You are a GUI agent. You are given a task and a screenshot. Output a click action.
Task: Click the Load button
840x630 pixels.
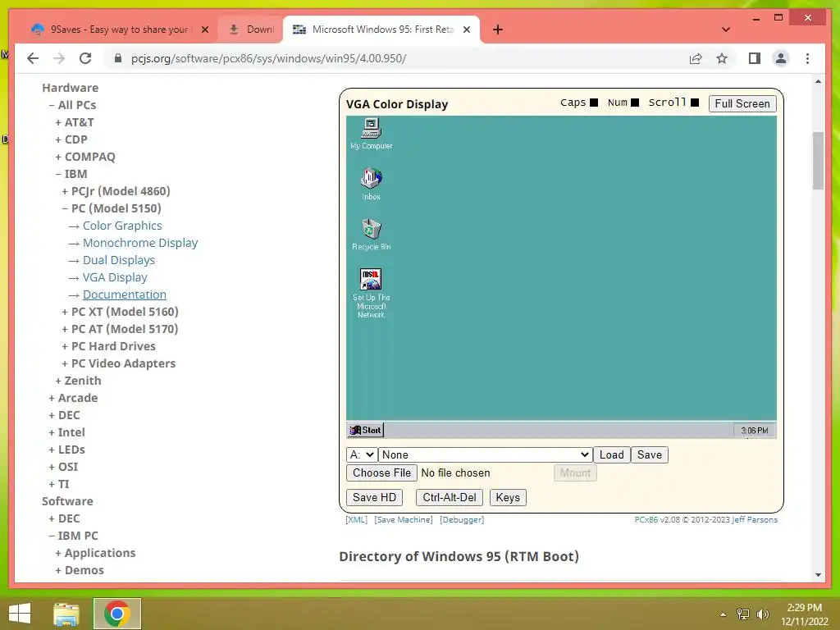coord(611,454)
